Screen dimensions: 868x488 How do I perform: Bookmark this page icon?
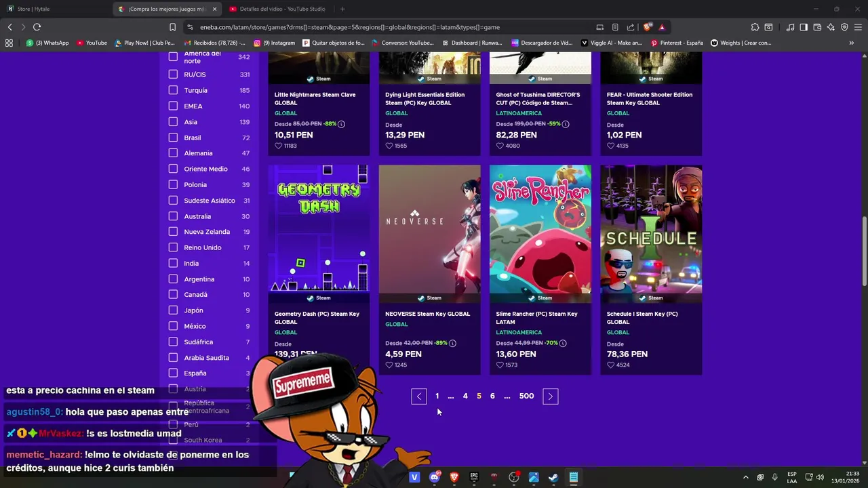[x=172, y=27]
